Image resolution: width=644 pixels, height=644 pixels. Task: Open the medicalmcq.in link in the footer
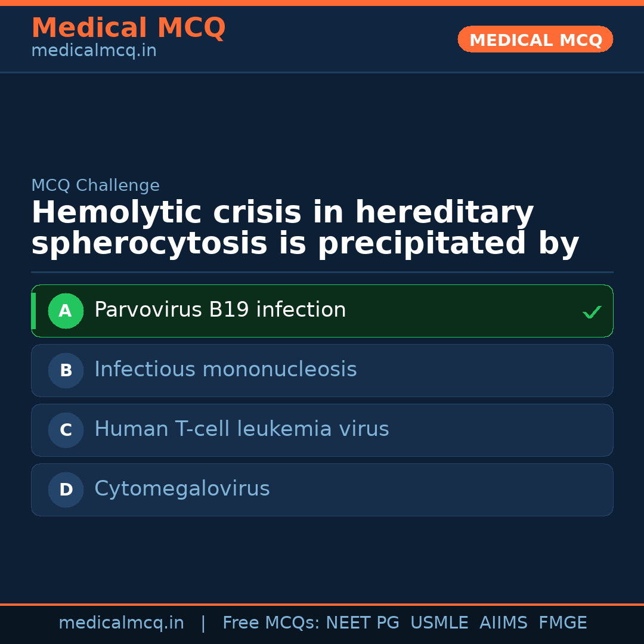pos(121,623)
